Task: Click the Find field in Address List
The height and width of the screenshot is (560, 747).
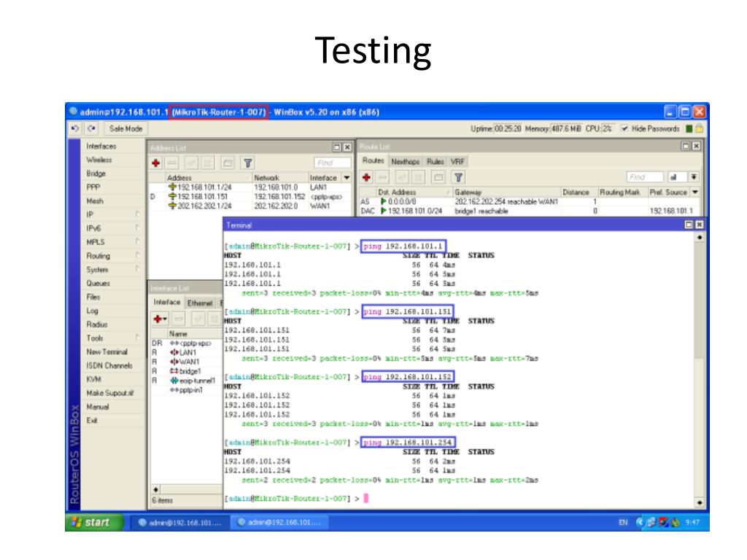Action: coord(332,163)
